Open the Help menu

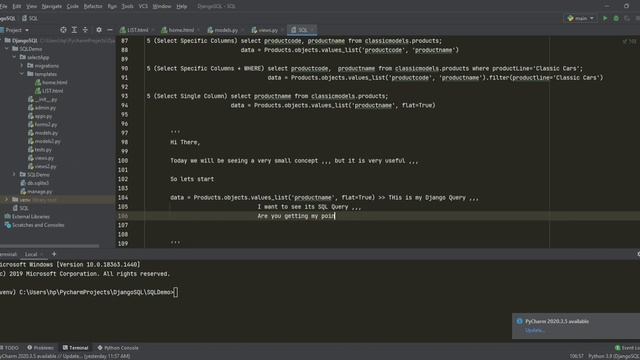click(x=182, y=6)
